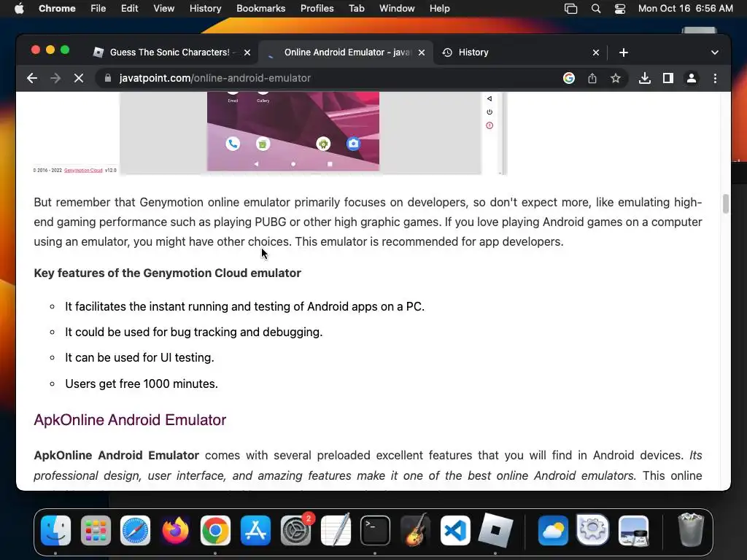Screen dimensions: 747x560
Task: Click date and time in menu bar
Action: [686, 8]
